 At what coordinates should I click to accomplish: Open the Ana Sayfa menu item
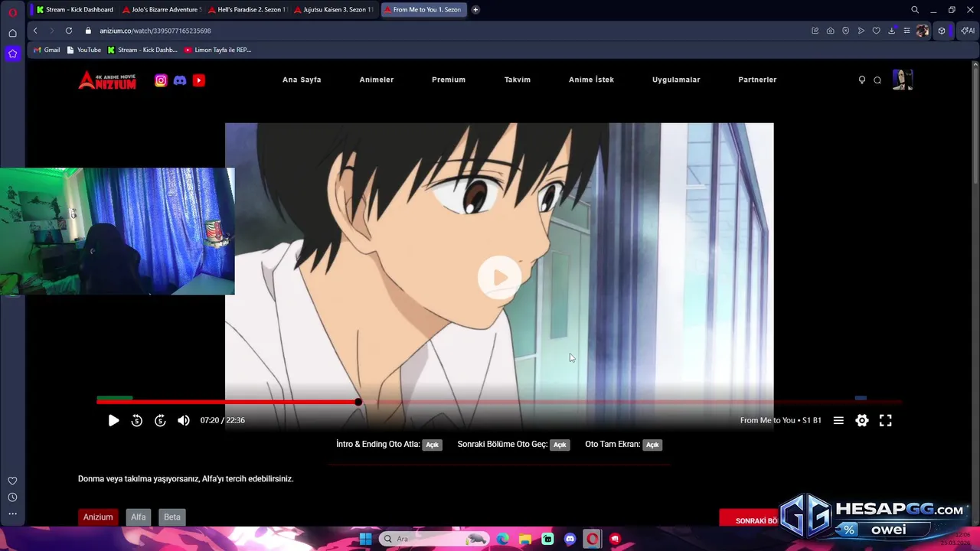pyautogui.click(x=302, y=80)
